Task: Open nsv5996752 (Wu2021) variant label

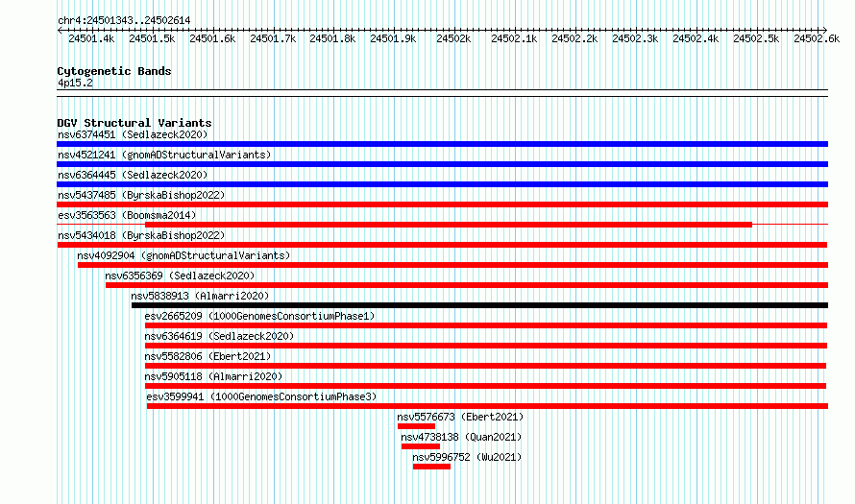Action: point(467,457)
